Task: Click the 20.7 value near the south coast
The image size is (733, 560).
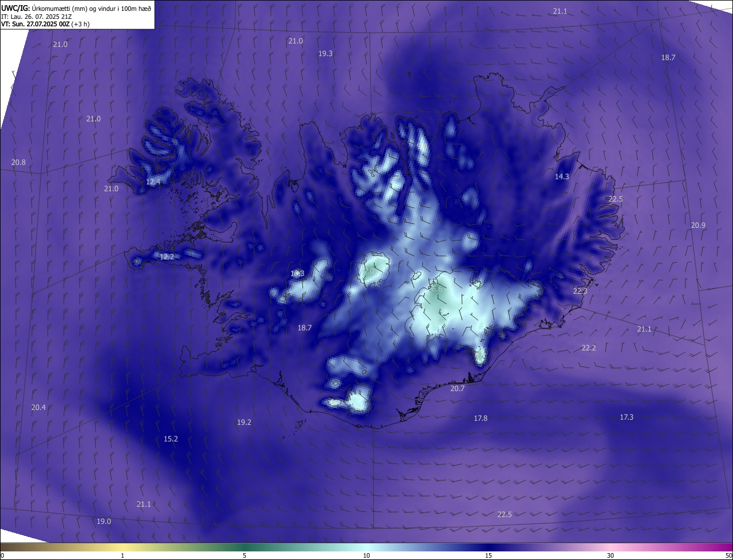Action: tap(458, 389)
